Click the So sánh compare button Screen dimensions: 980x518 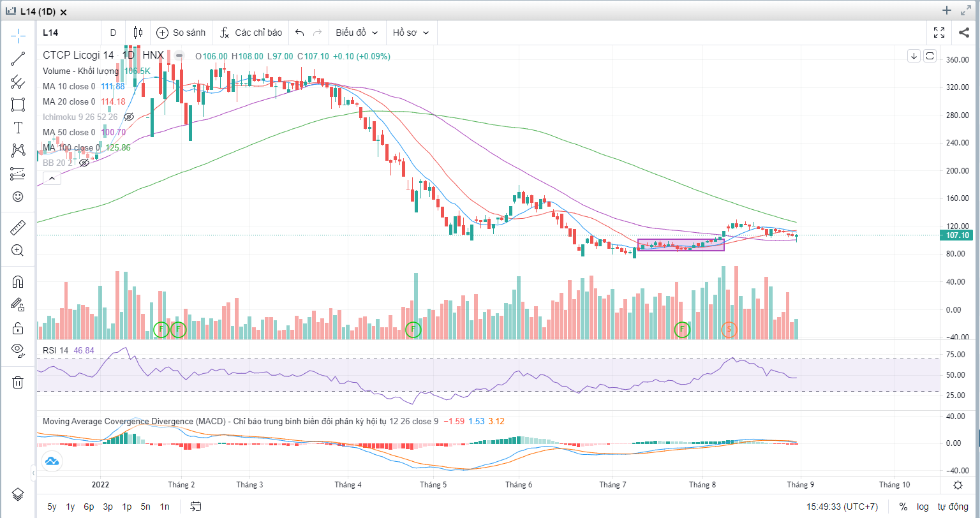tap(181, 33)
